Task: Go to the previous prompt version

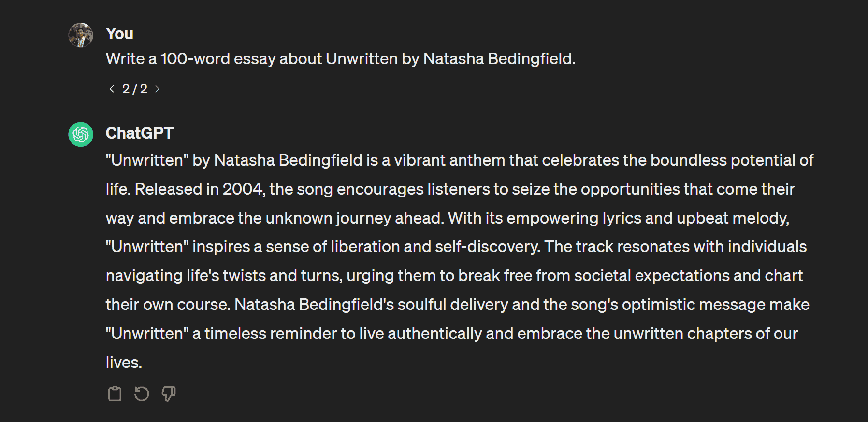Action: [x=112, y=89]
